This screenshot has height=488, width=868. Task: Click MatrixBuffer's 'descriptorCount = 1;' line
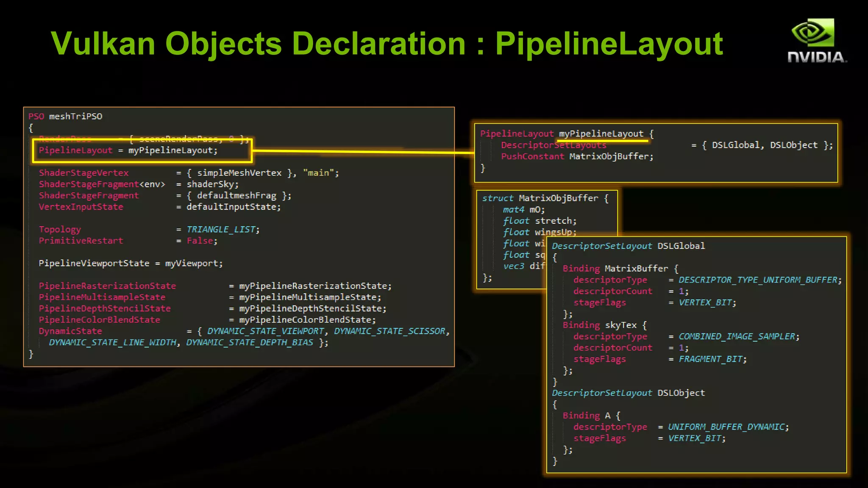pos(631,291)
